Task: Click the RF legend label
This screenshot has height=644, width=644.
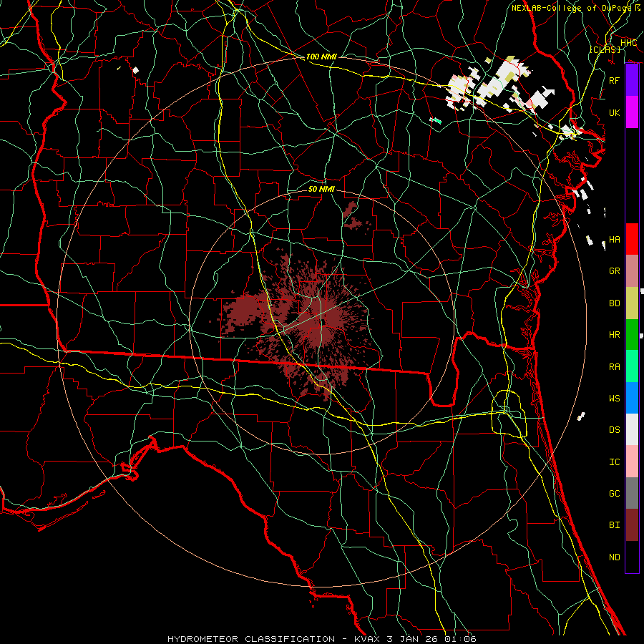Action: [614, 80]
